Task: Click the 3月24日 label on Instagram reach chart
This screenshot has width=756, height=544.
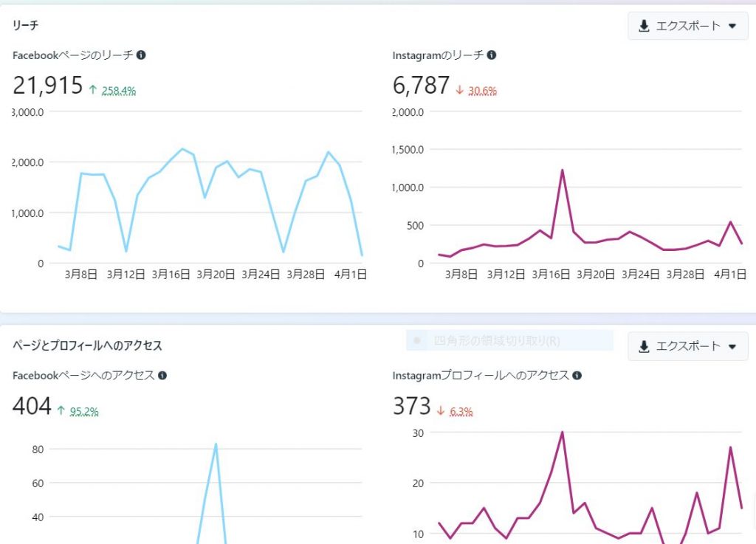Action: pyautogui.click(x=640, y=274)
